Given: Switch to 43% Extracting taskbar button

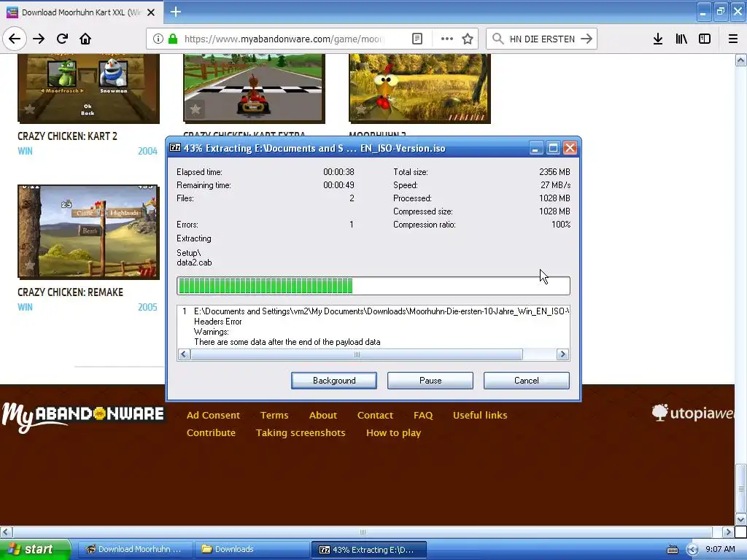Looking at the screenshot, I should coord(368,549).
